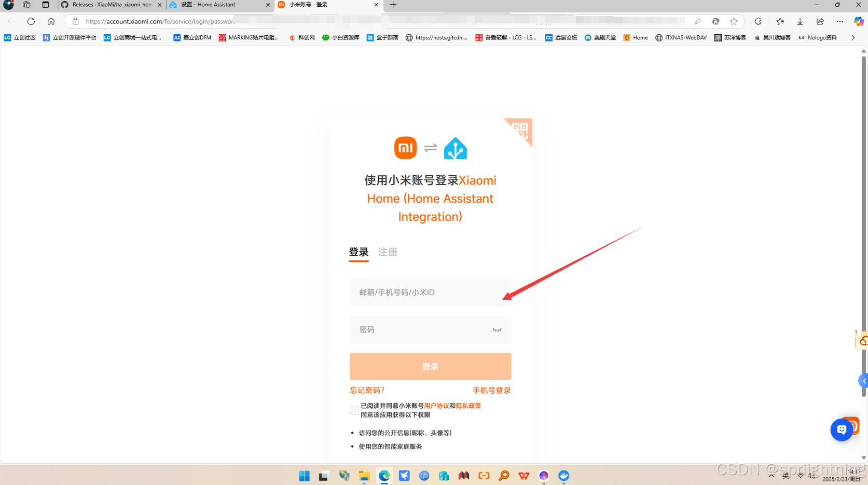Open the browser extensions puzzle icon
This screenshot has height=485, width=868.
(x=758, y=21)
